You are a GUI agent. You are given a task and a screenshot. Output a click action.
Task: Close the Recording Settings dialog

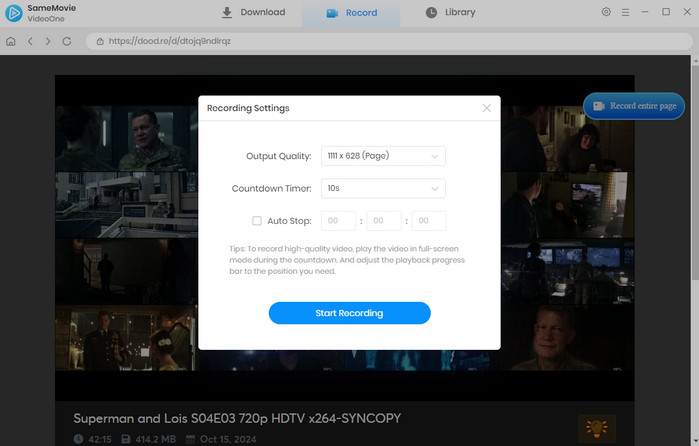(487, 108)
